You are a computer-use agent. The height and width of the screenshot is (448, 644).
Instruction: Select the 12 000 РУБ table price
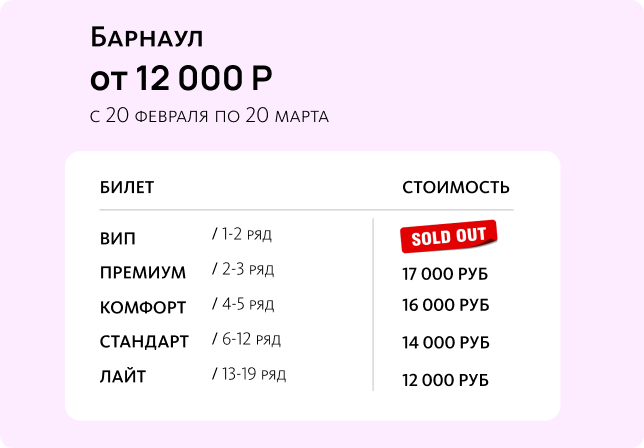[445, 380]
